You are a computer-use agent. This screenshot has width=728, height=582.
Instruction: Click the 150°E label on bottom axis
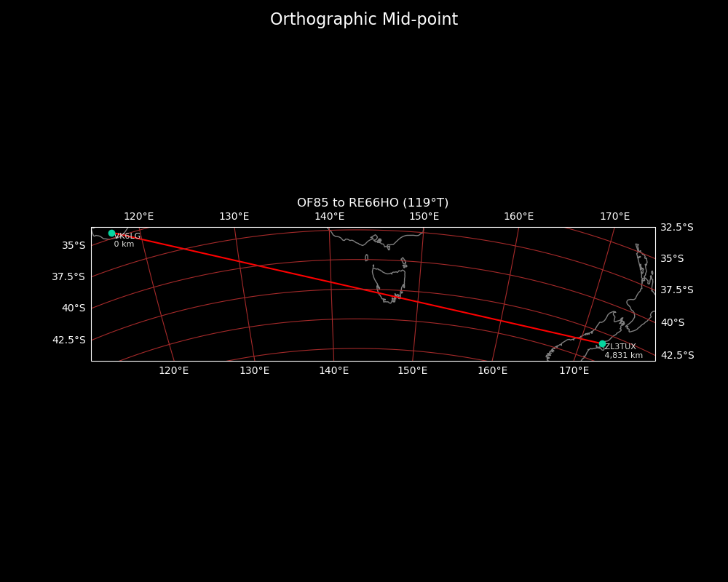412,371
